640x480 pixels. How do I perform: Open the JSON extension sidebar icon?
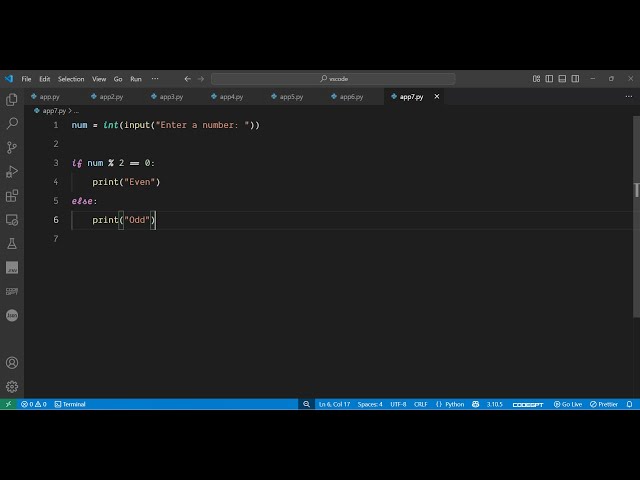point(12,315)
